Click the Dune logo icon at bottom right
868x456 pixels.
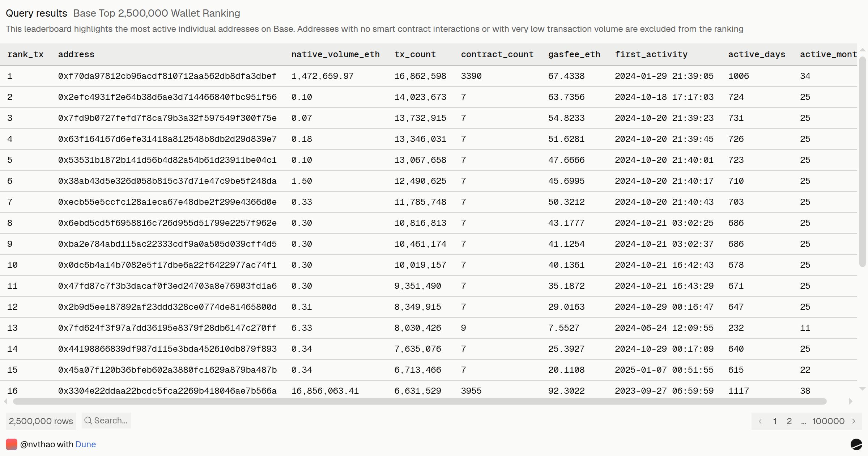pos(856,444)
